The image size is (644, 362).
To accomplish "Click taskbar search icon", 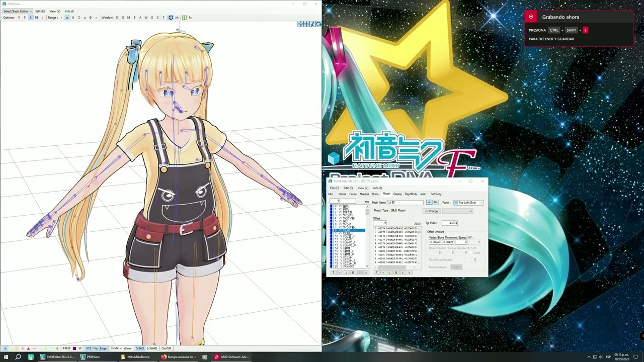I will click(18, 357).
